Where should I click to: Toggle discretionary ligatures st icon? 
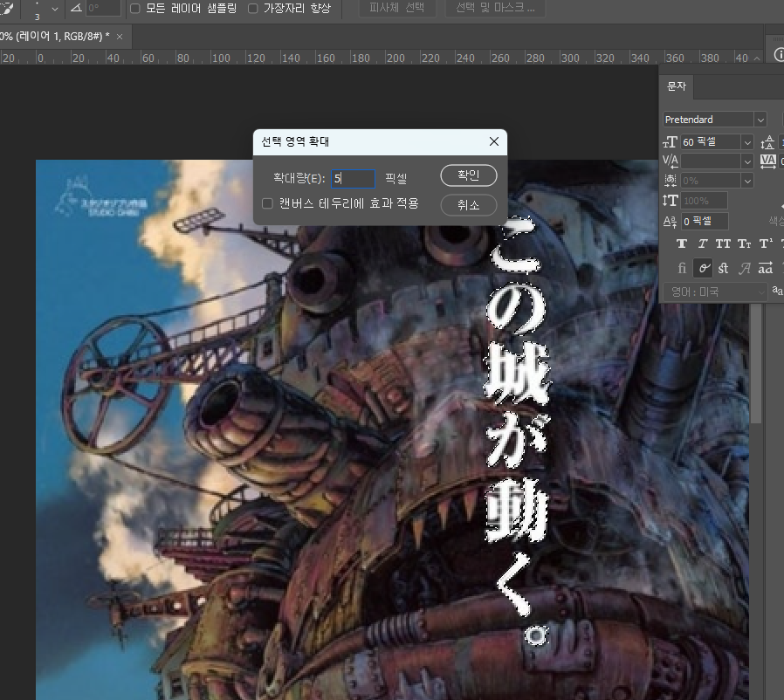(x=724, y=269)
